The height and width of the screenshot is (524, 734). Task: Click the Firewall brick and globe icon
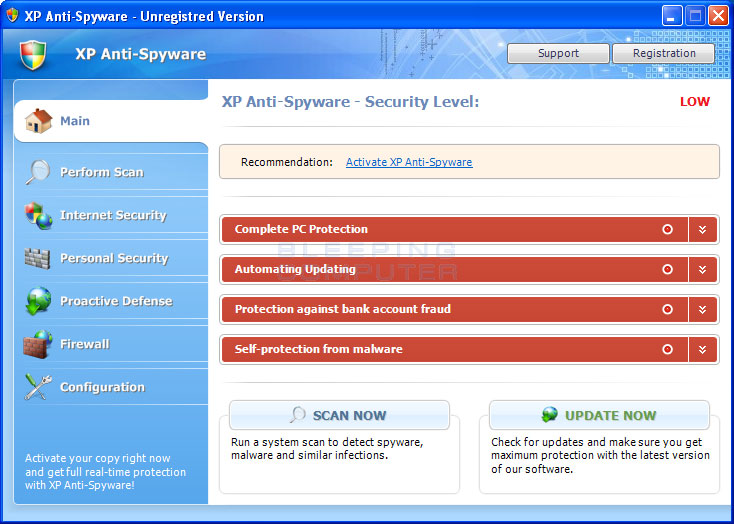pos(38,344)
